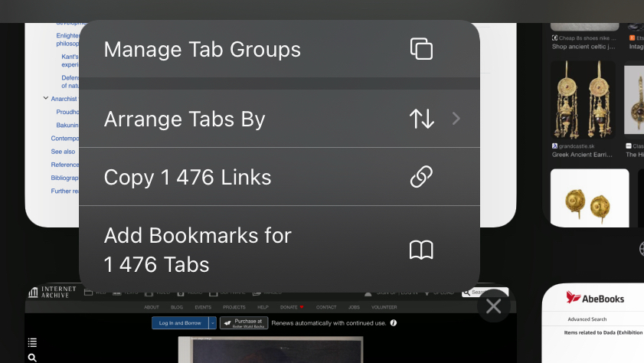Collapse the Anarchist section chevron in contents
The image size is (644, 363).
pos(46,99)
